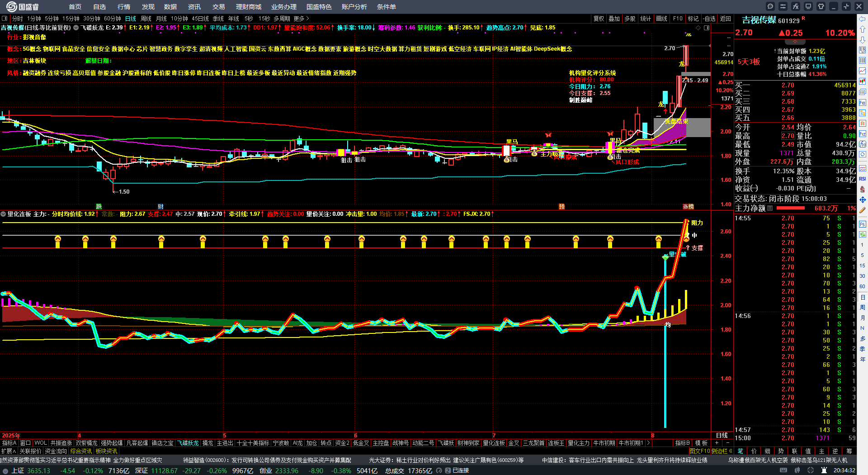The width and height of the screenshot is (868, 475).
Task: Toggle the square checkbox left of 分时 tab
Action: point(5,19)
